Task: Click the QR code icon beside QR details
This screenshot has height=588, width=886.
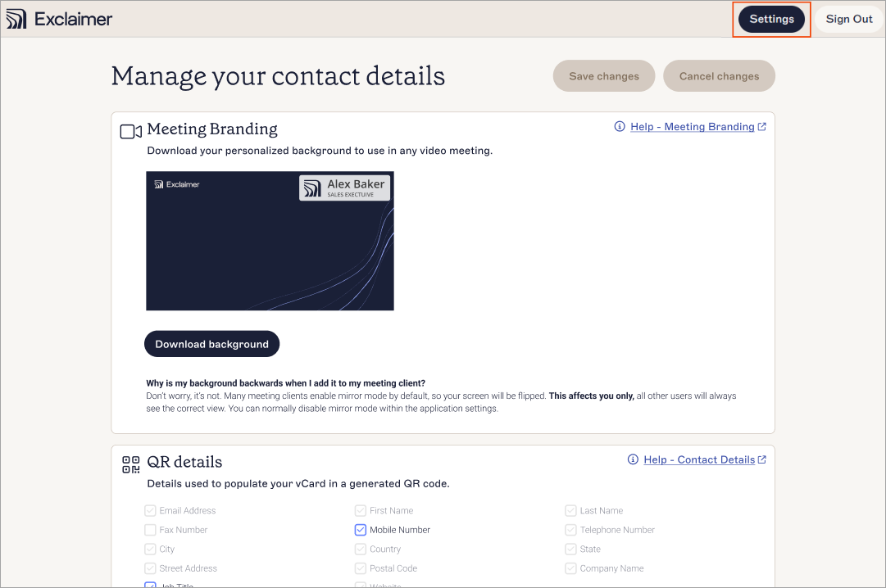Action: (x=130, y=464)
